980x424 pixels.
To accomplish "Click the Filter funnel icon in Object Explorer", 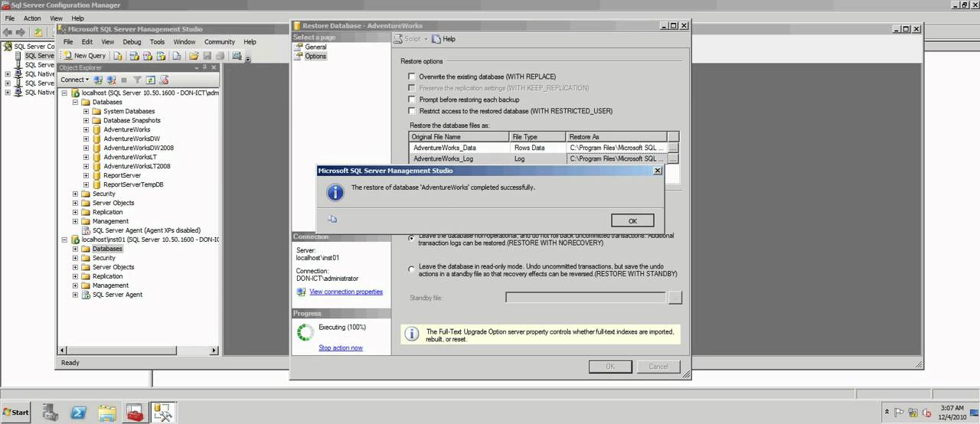I will coord(138,80).
